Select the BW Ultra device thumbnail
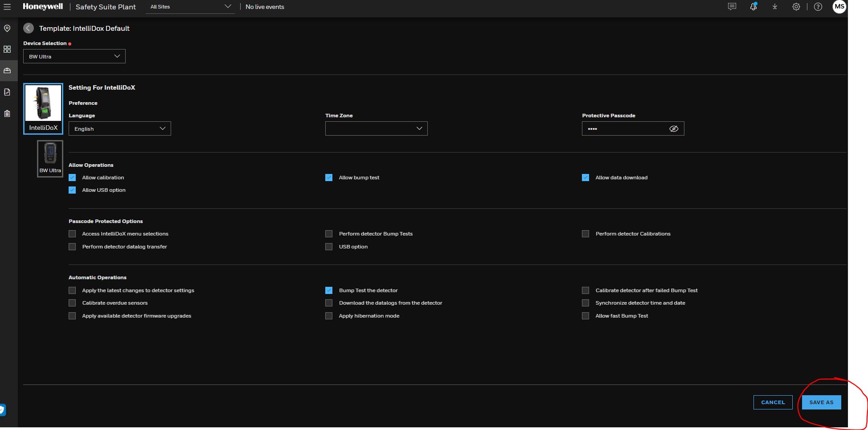868x430 pixels. click(x=50, y=158)
